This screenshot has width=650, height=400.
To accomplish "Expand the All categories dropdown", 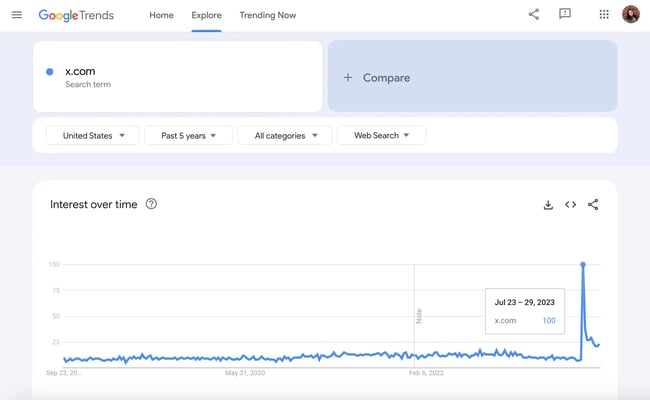I will 285,136.
